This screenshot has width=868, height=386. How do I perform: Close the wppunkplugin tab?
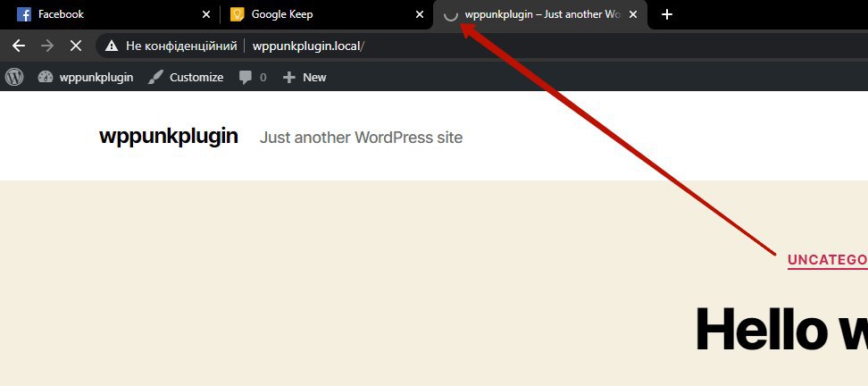click(x=633, y=15)
